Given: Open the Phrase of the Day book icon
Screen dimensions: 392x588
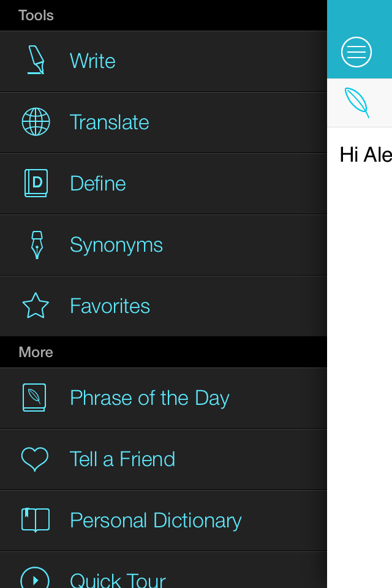Looking at the screenshot, I should coord(34,398).
